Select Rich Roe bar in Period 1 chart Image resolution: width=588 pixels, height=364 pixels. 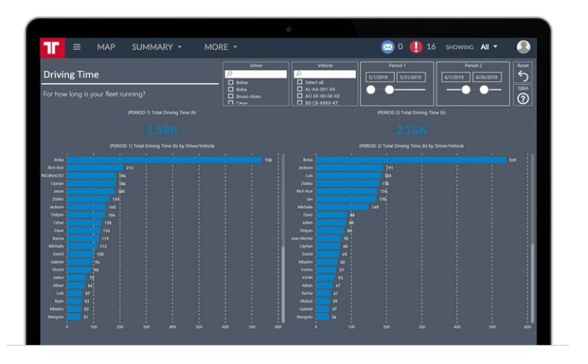95,168
